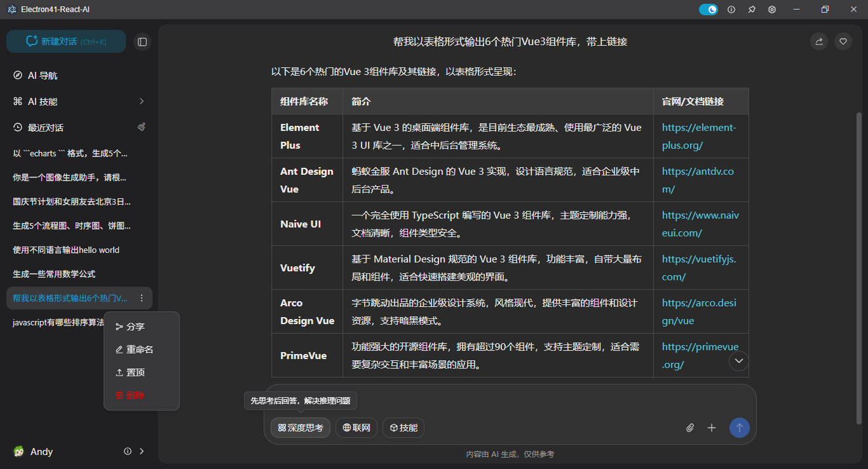Send the message with the blue arrow button

pos(740,428)
